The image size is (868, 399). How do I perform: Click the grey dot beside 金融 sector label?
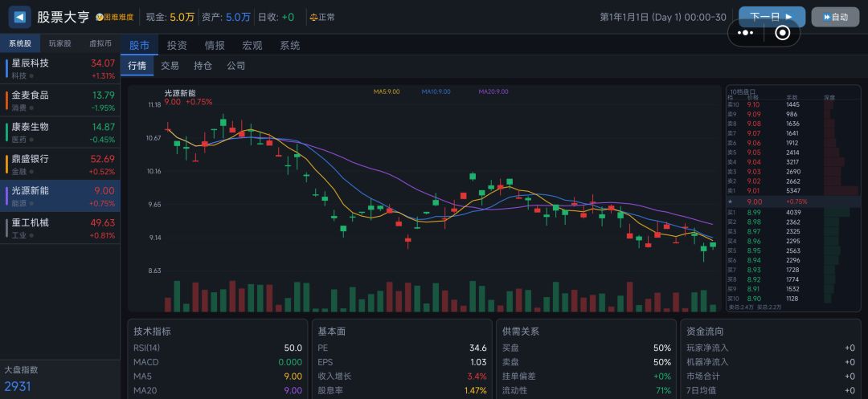[x=31, y=172]
